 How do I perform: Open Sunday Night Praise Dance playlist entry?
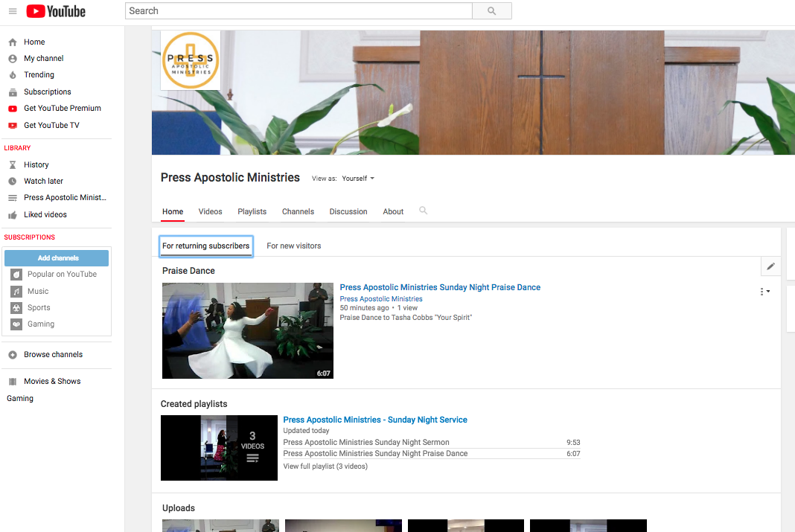pyautogui.click(x=375, y=453)
